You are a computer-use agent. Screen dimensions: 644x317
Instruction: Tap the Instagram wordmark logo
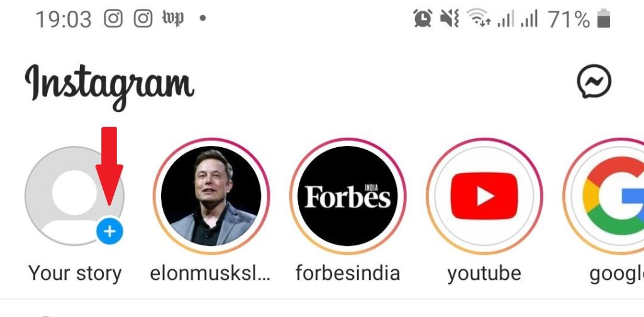pos(109,87)
